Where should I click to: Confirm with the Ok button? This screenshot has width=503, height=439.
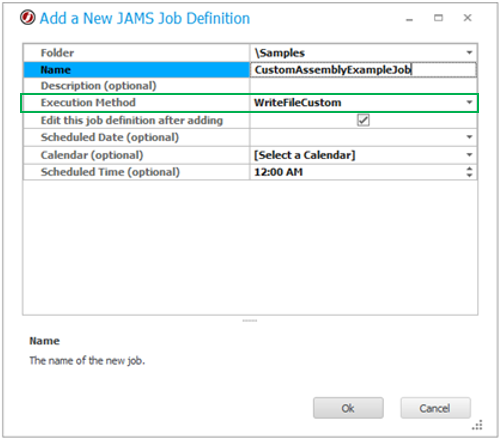coord(348,408)
